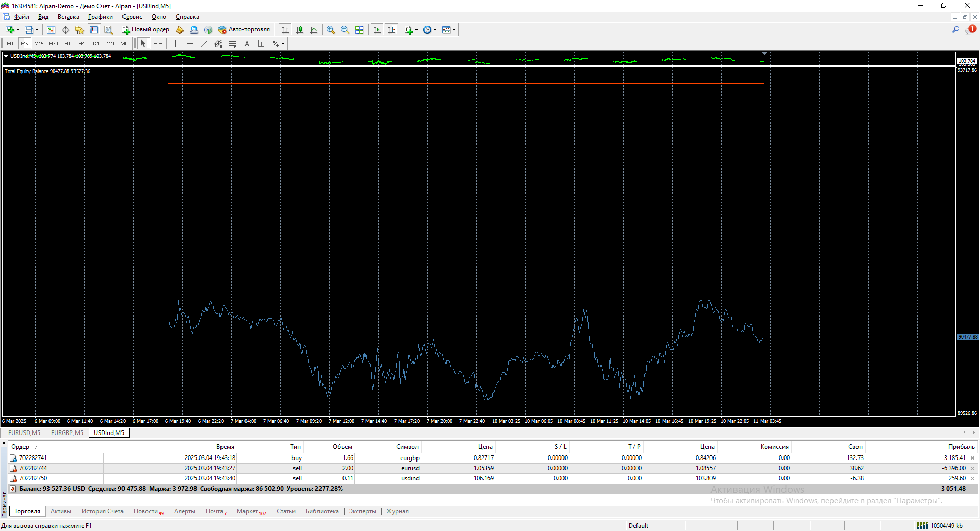Viewport: 980px width, 531px height.
Task: Select the H1 timeframe button
Action: (67, 44)
